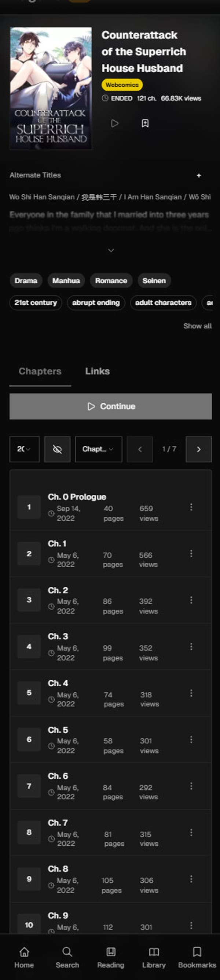Click the Romance genre tag

[111, 281]
